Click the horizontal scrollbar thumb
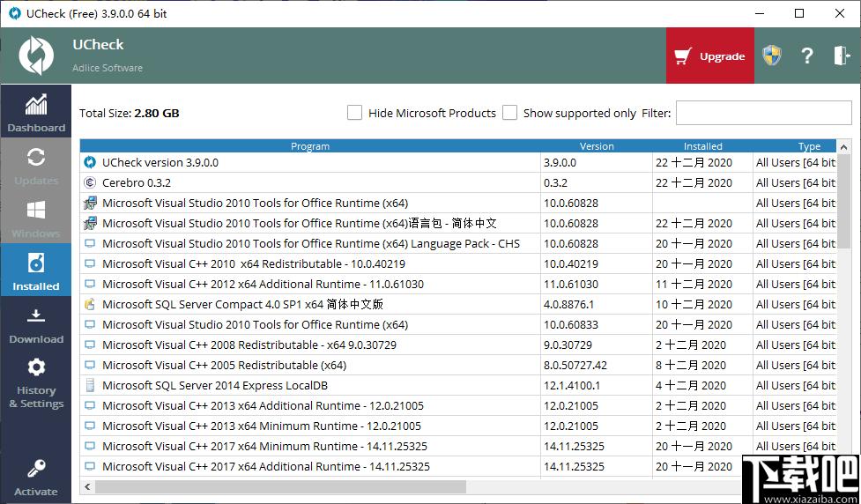Image resolution: width=861 pixels, height=504 pixels. 280,486
